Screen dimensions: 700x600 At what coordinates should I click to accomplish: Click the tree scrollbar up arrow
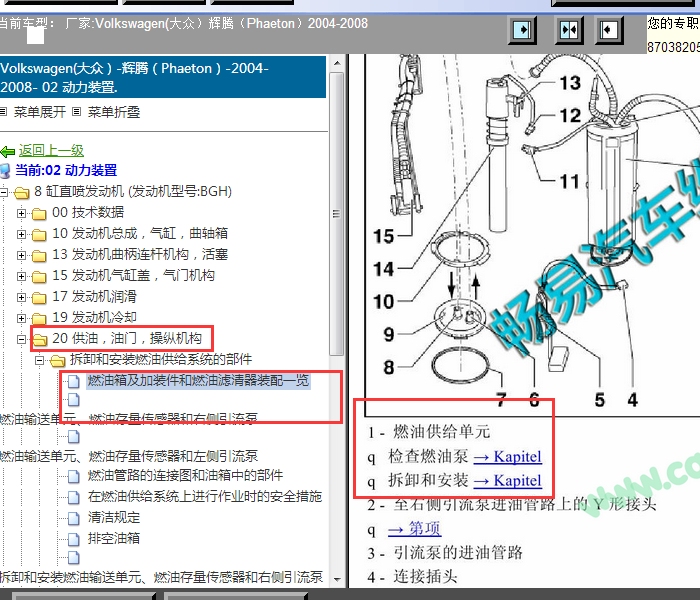pyautogui.click(x=337, y=63)
